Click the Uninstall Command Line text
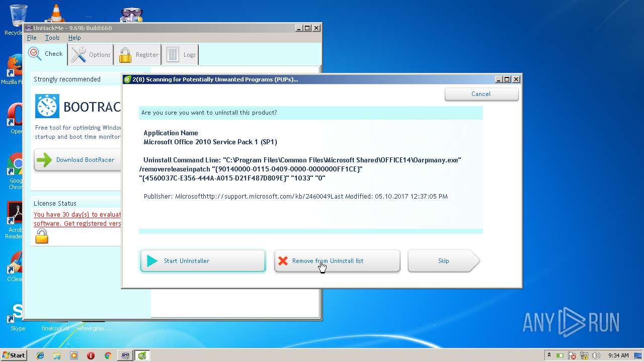The image size is (644, 362). click(x=300, y=169)
